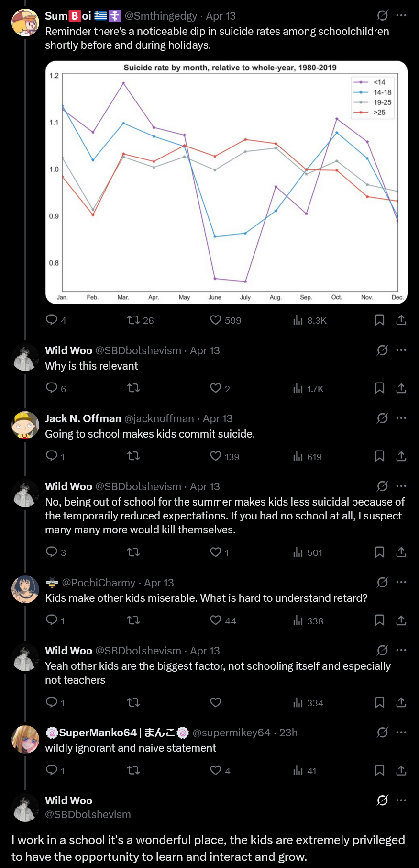The width and height of the screenshot is (419, 868).
Task: Share Sum Boi's chart tweet
Action: click(x=401, y=320)
